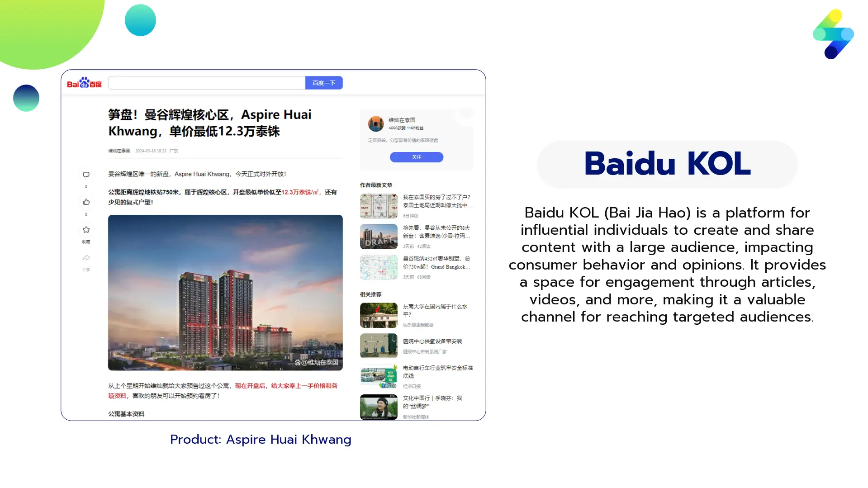The width and height of the screenshot is (868, 488).
Task: Click the 公寓基本资料 subheading
Action: 126,414
